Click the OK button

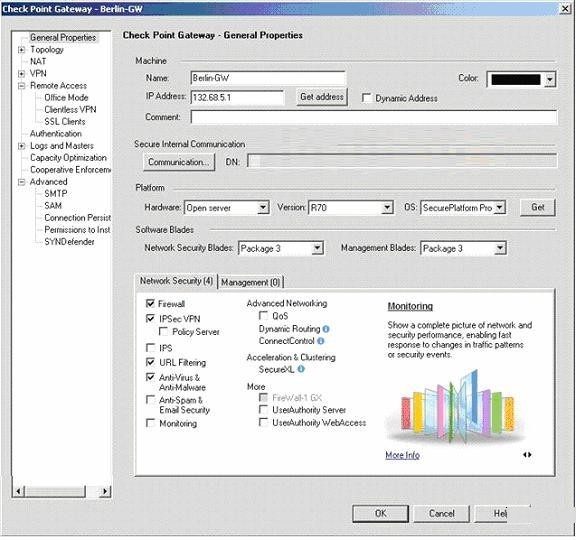pyautogui.click(x=380, y=514)
